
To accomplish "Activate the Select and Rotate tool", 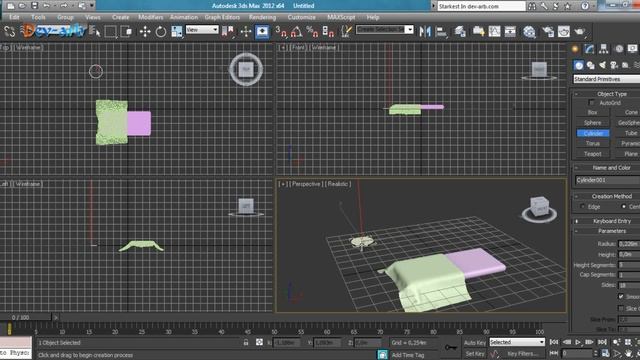I will click(x=161, y=31).
